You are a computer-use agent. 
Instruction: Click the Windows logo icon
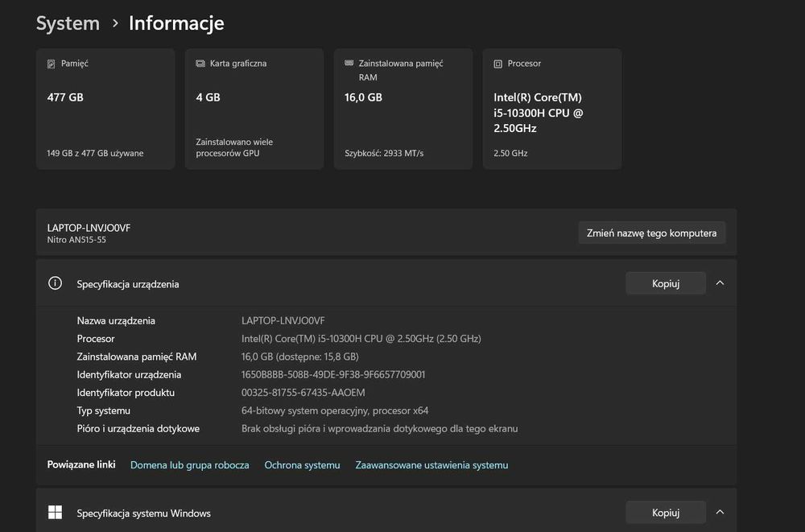click(x=56, y=513)
